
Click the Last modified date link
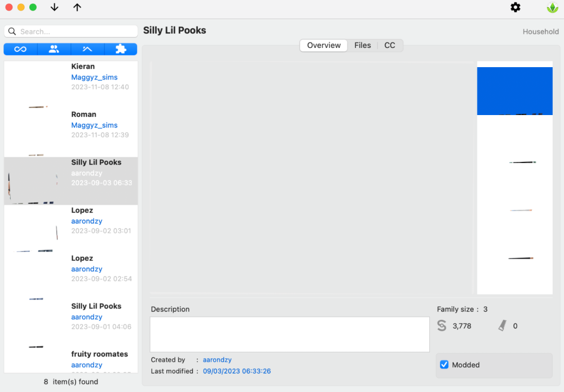[x=237, y=371]
